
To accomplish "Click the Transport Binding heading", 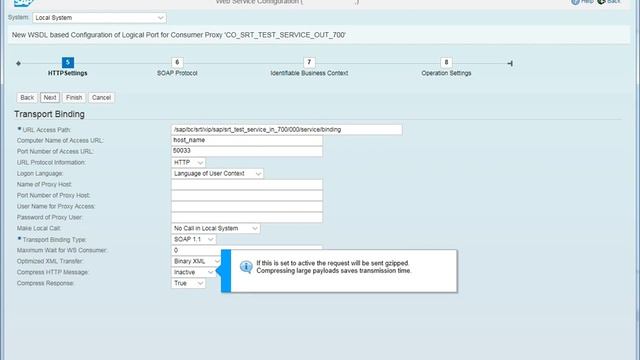I will coord(49,114).
